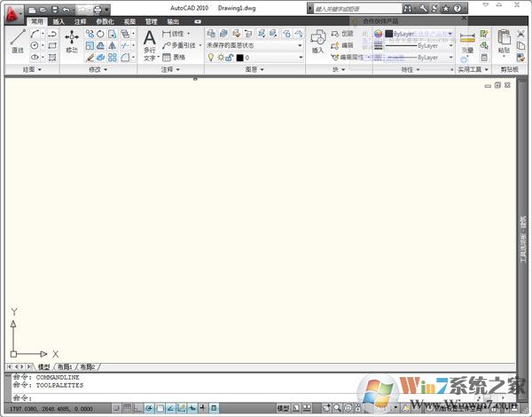Toggle Snap mode in status bar

(116, 408)
